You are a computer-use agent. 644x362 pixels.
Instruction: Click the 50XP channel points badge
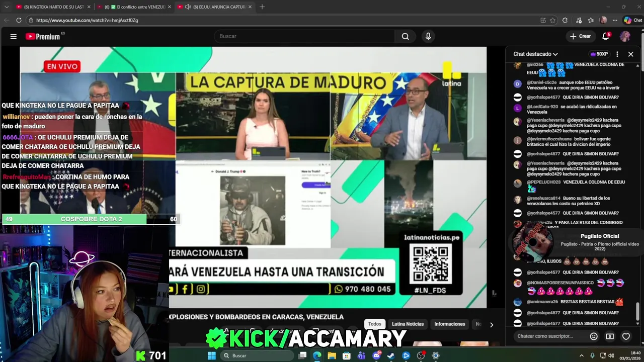(x=599, y=54)
